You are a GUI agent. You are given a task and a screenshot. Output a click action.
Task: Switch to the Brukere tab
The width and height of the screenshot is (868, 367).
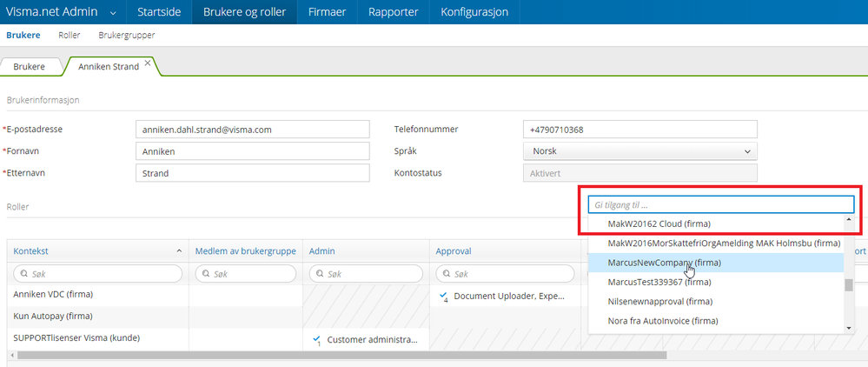click(30, 66)
